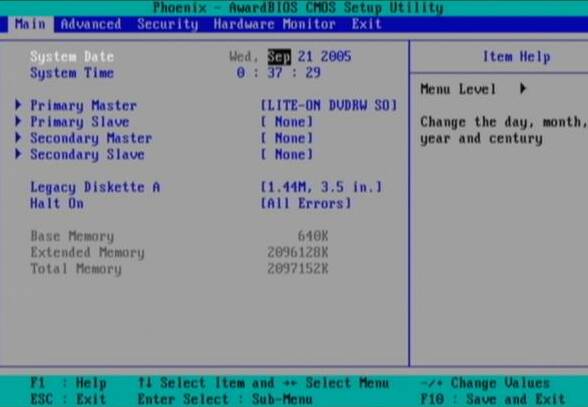Click the Menu Level arrow icon
Viewport: 588px width, 407px height.
[523, 89]
